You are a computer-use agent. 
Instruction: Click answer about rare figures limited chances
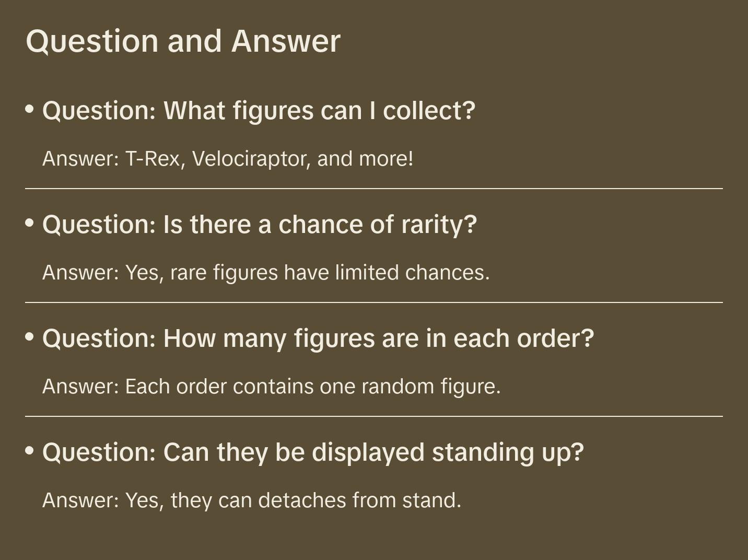pyautogui.click(x=266, y=273)
